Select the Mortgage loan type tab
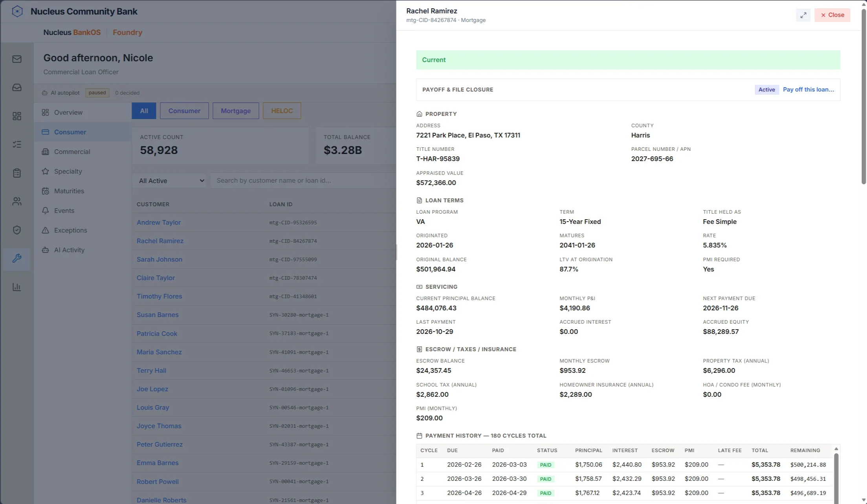Image resolution: width=867 pixels, height=504 pixels. tap(236, 111)
